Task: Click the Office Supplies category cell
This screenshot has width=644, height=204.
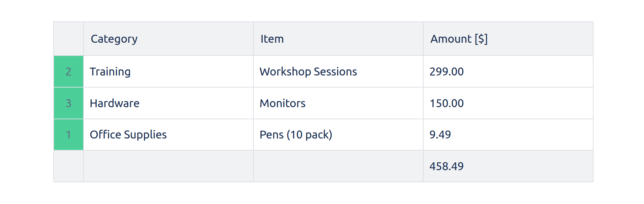Action: click(128, 135)
